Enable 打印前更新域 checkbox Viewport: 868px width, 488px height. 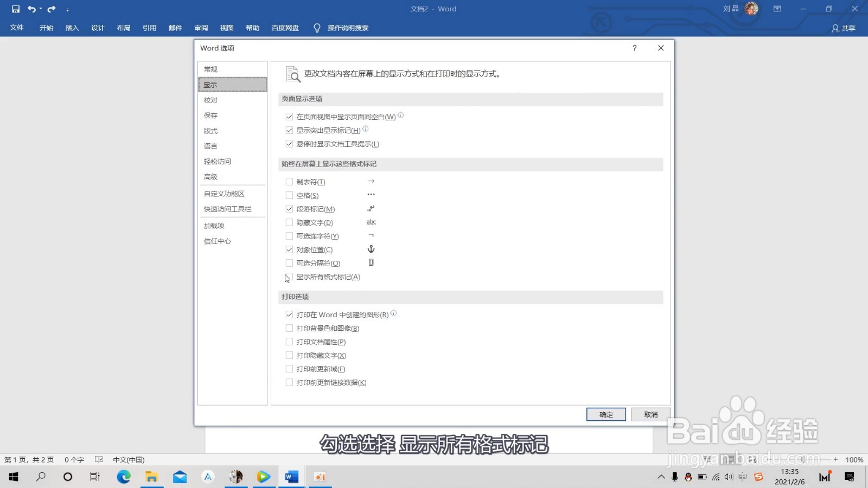tap(289, 369)
